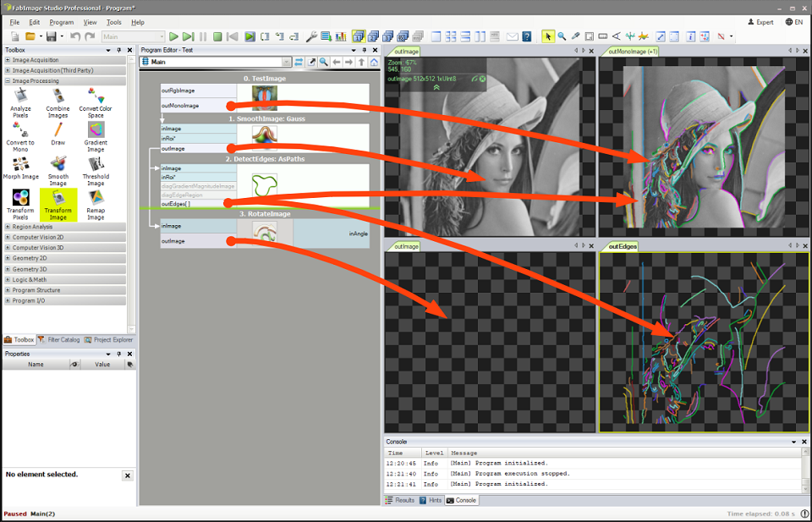Open the Results tab

coord(400,500)
